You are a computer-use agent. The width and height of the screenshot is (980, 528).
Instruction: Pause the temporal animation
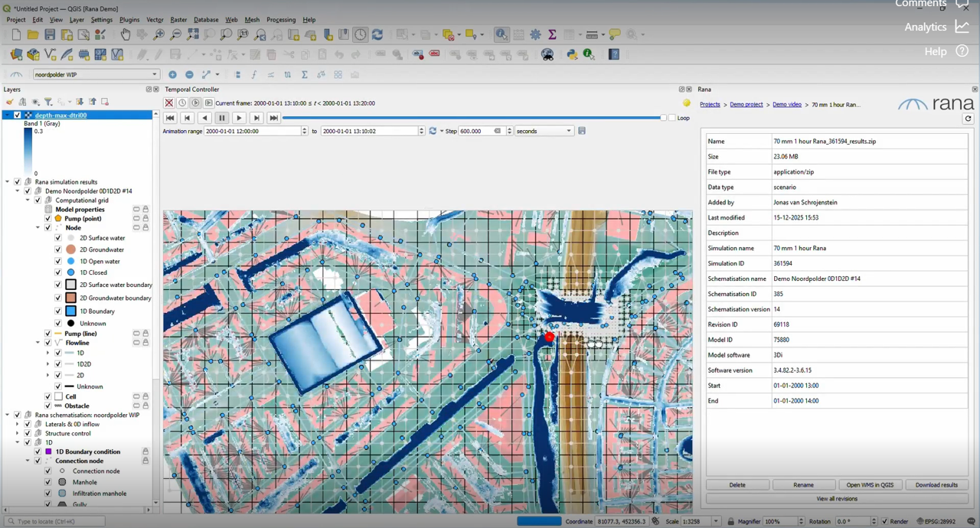click(x=222, y=118)
